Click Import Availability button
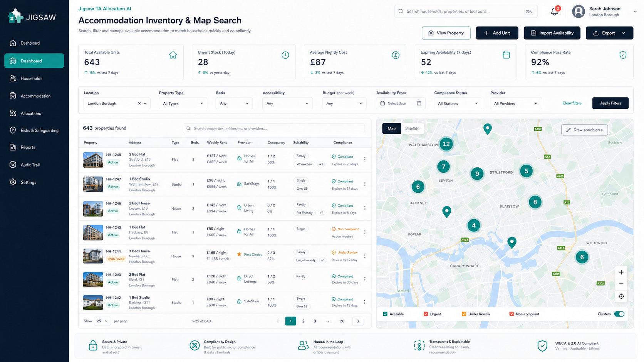This screenshot has height=362, width=644. (552, 33)
